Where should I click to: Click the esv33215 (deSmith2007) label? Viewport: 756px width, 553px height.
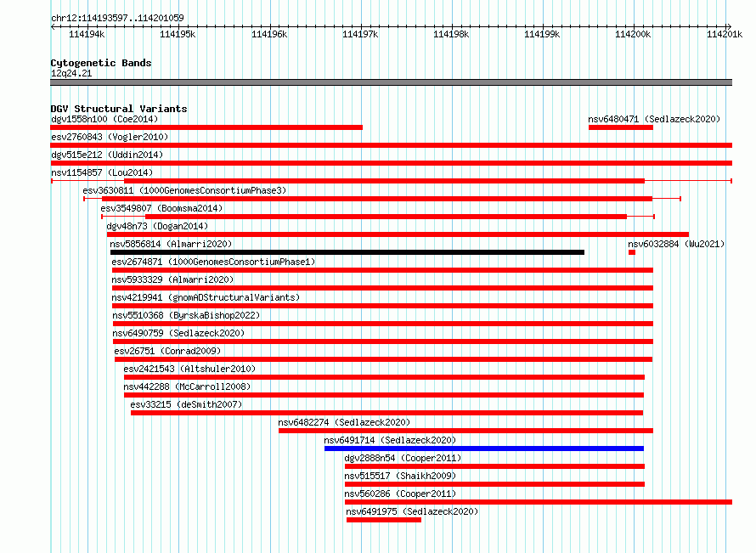[186, 404]
